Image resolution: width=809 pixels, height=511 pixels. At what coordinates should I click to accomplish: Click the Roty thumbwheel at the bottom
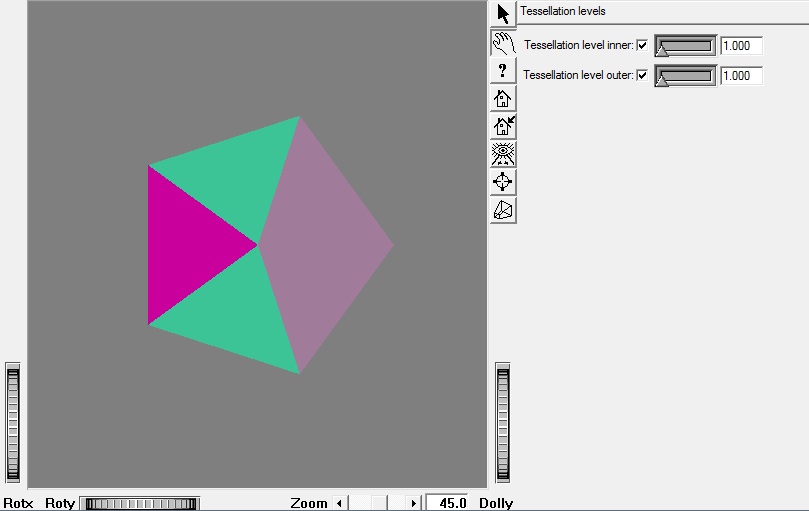pos(140,503)
